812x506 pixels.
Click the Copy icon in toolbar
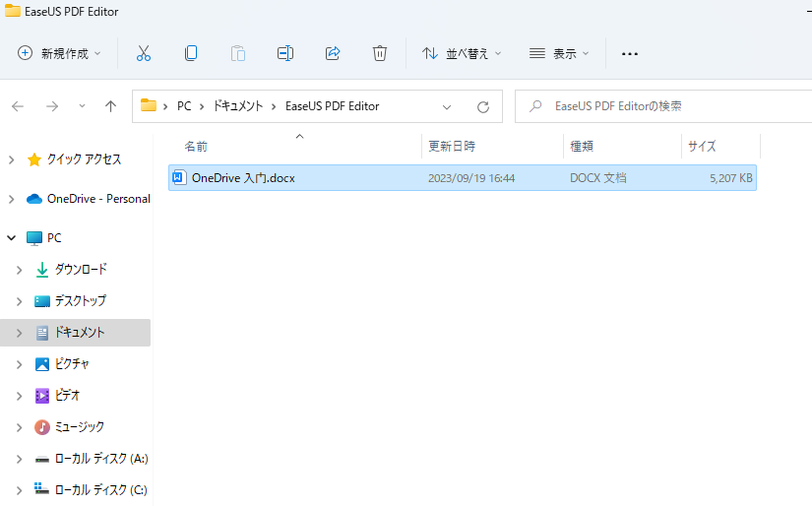(x=191, y=53)
